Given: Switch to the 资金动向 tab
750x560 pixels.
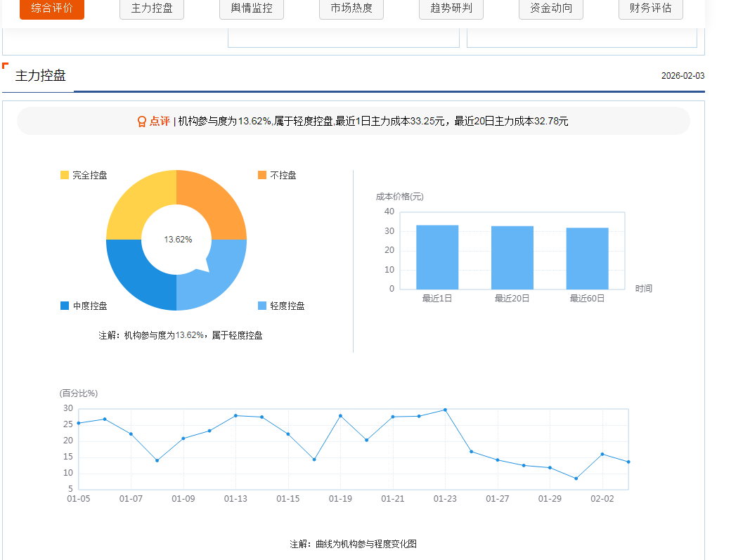Looking at the screenshot, I should click(551, 9).
